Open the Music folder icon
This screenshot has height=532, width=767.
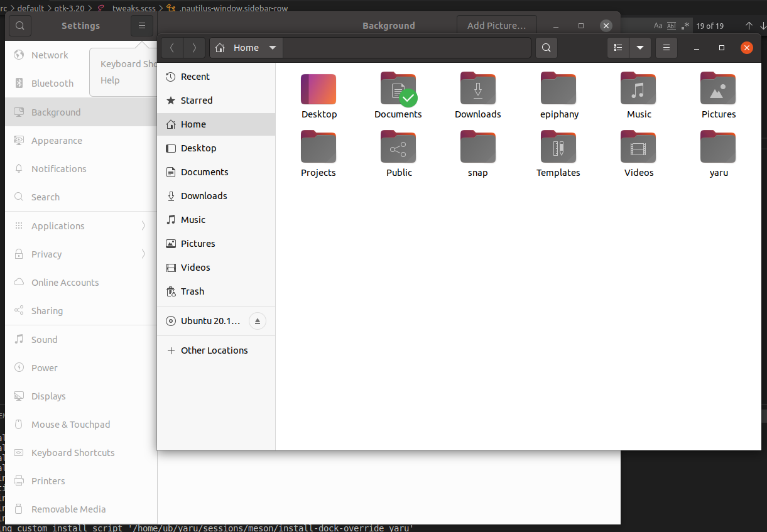click(x=638, y=89)
